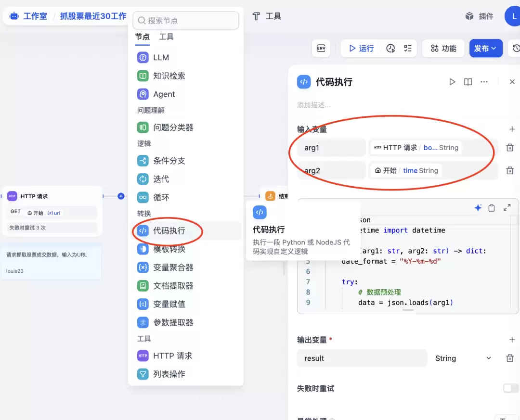Open the ENV environment variables
Screen dimensions: 520x420
[321, 49]
